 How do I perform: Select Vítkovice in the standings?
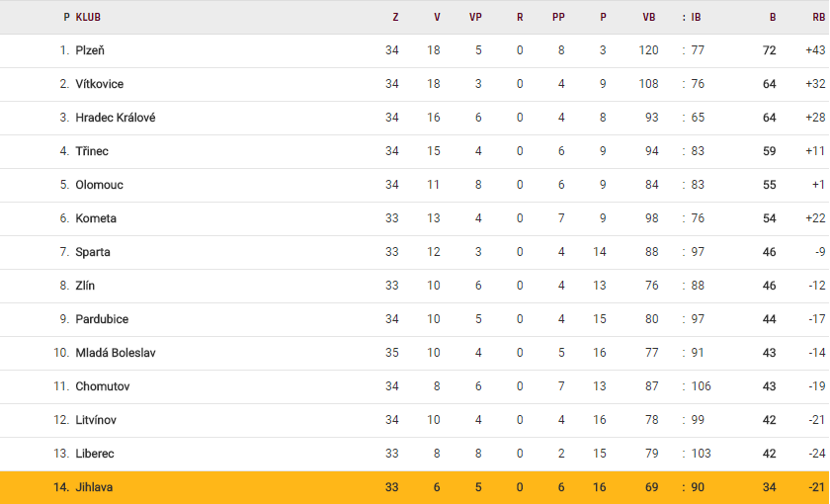(x=100, y=84)
